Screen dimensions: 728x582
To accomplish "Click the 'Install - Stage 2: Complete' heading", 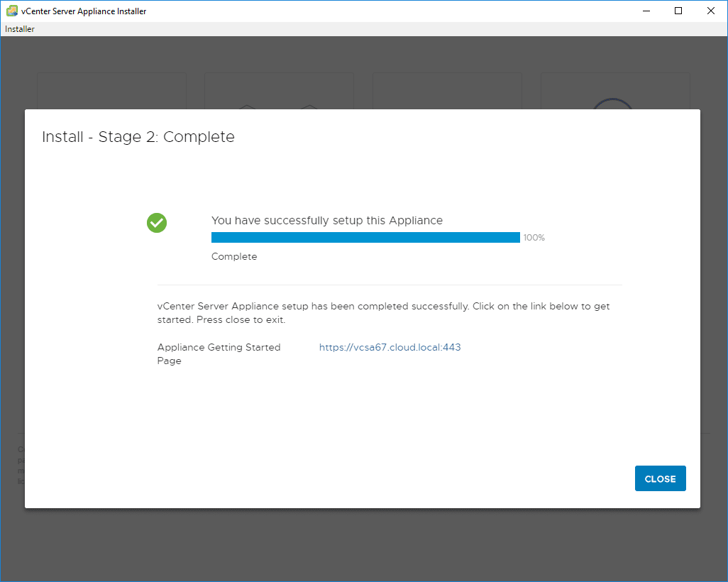I will (138, 137).
